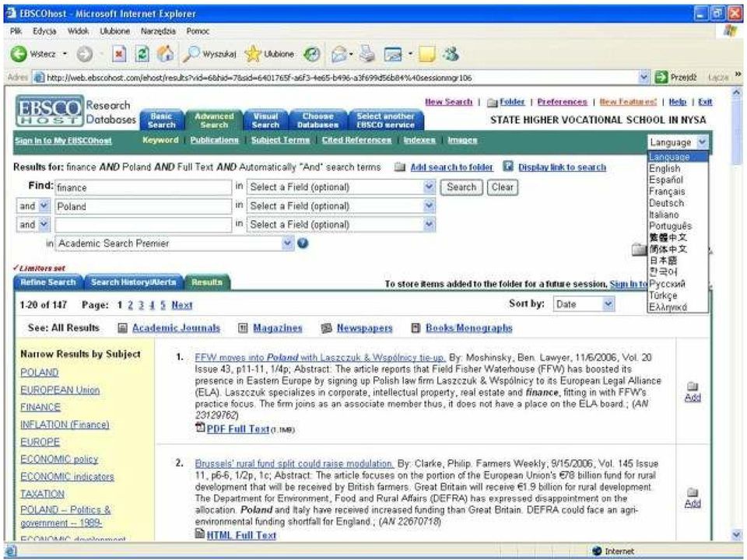Click the Edit page icon in toolbar
The image size is (747, 560).
pyautogui.click(x=393, y=54)
